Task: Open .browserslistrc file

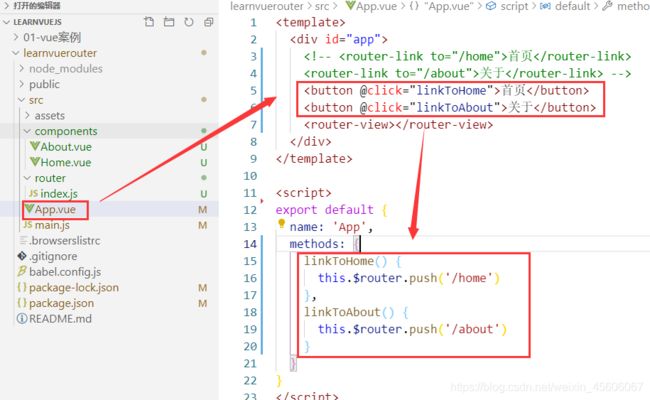Action: [x=65, y=240]
